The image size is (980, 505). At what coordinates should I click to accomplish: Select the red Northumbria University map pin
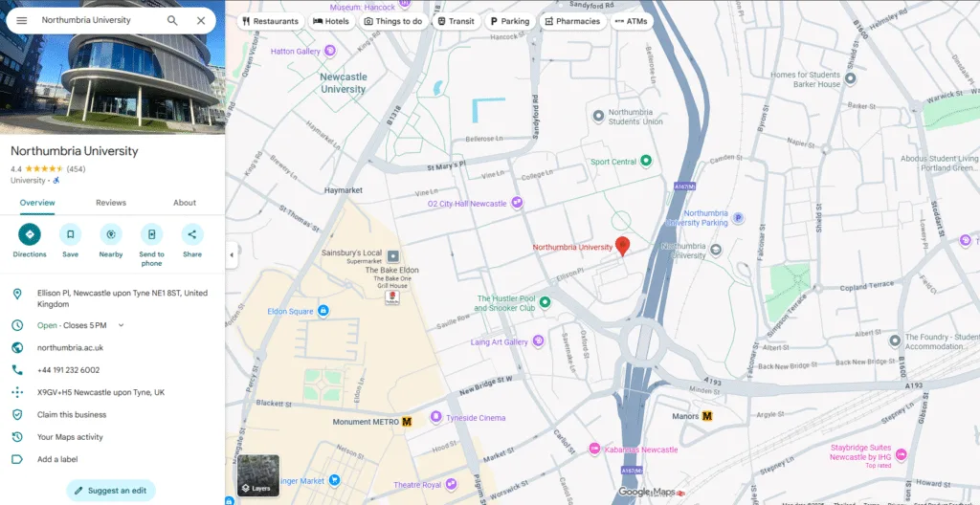(622, 246)
